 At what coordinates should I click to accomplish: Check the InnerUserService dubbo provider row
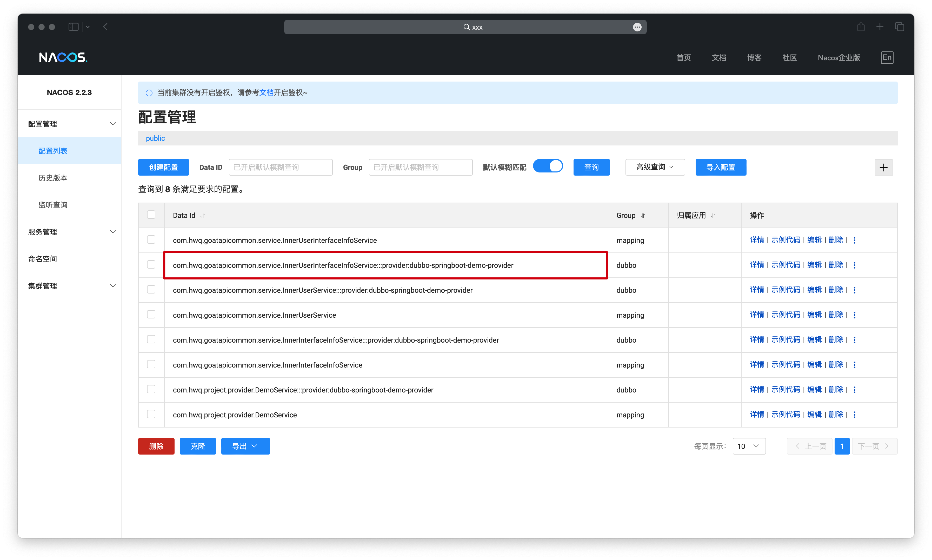[151, 289]
